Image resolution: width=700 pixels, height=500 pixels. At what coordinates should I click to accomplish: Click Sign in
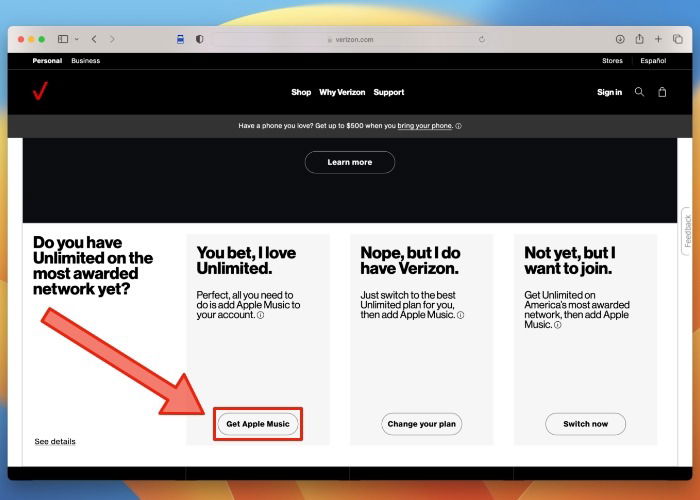point(609,92)
